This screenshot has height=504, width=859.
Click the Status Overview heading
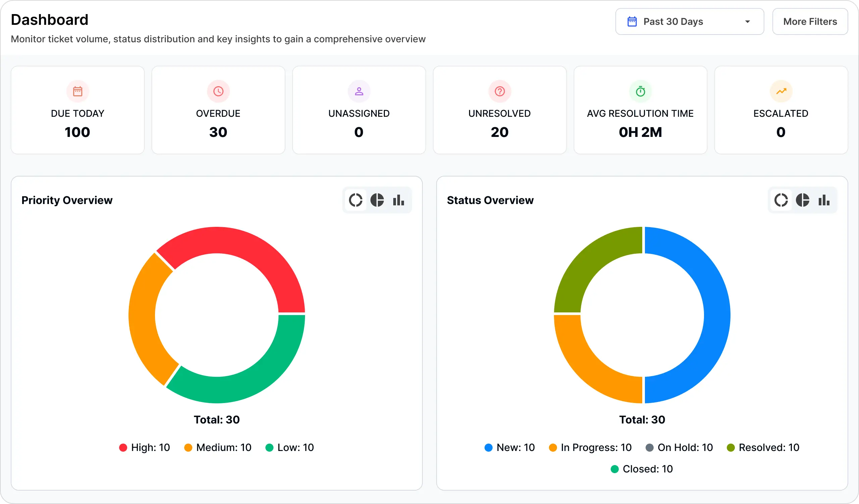(x=490, y=200)
